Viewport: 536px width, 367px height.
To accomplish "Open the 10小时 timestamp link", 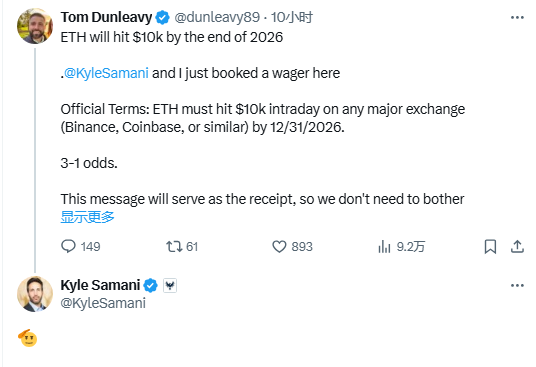I will 292,17.
